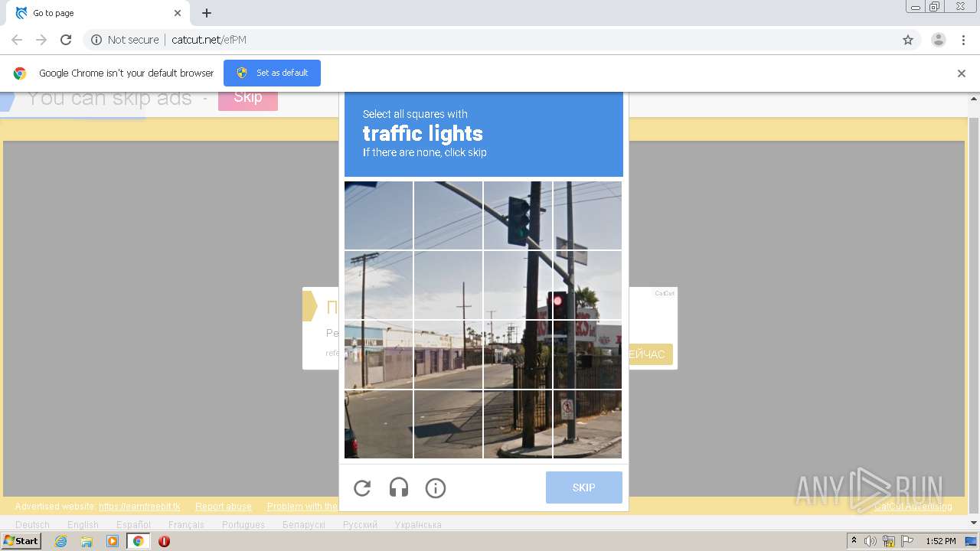Show hidden system tray icons

(x=854, y=541)
